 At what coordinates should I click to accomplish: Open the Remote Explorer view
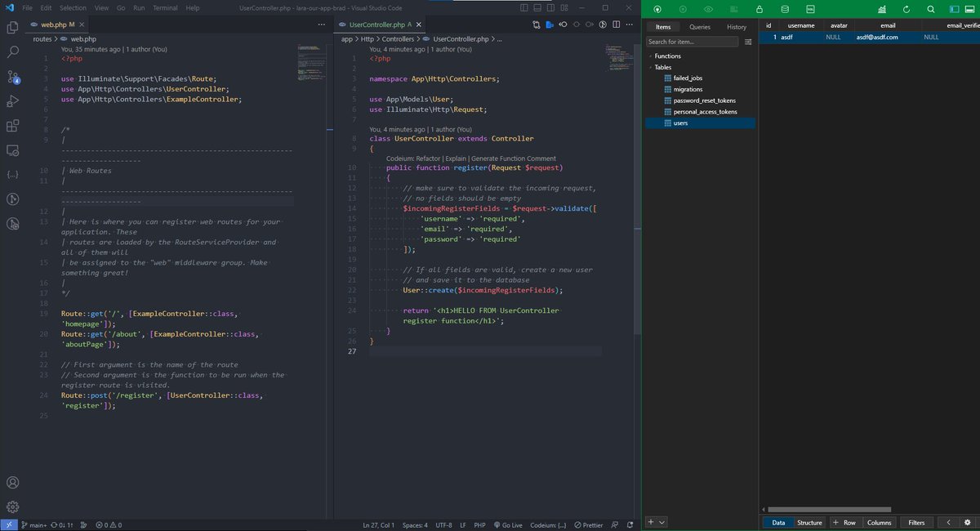click(12, 150)
